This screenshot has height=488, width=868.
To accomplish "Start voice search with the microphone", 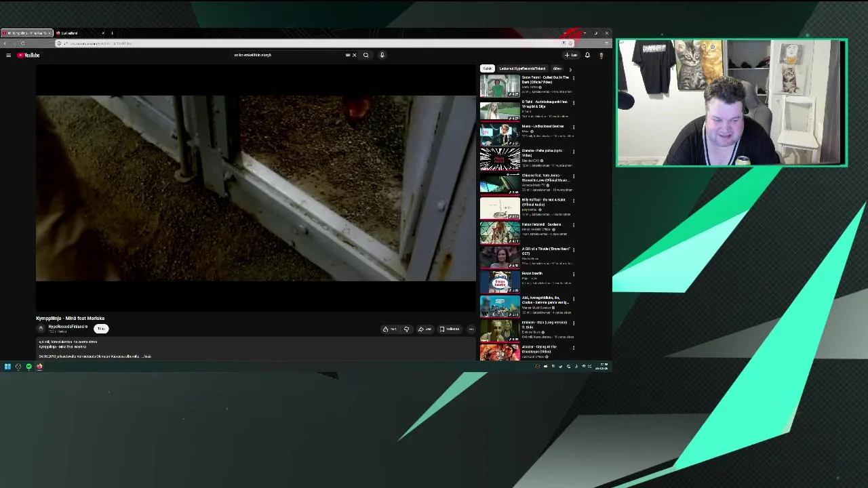I will (x=382, y=55).
